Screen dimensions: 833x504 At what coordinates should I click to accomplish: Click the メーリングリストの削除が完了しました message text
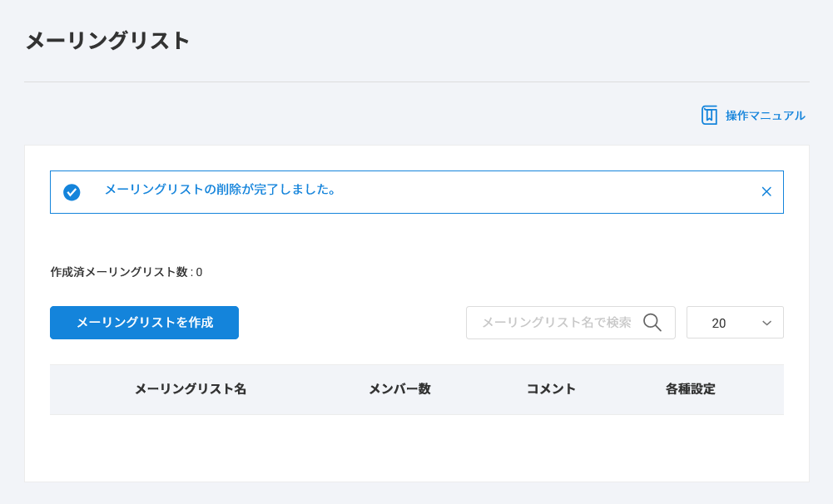point(221,190)
